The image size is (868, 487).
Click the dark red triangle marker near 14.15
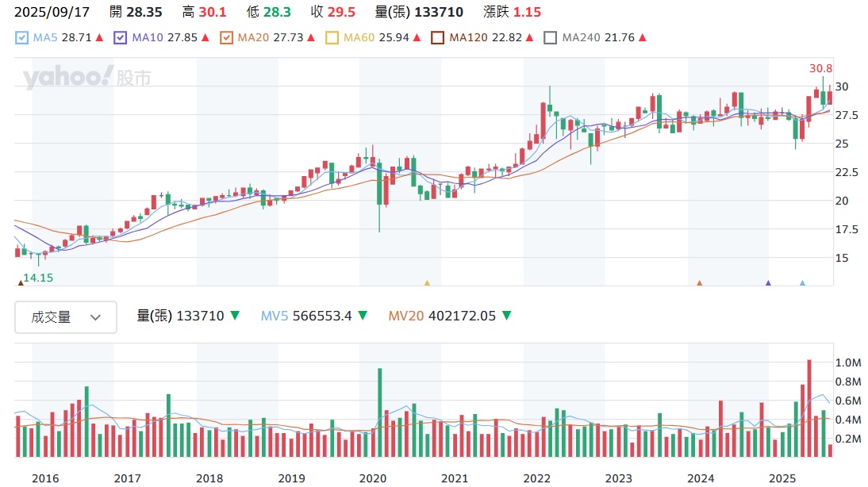20,282
